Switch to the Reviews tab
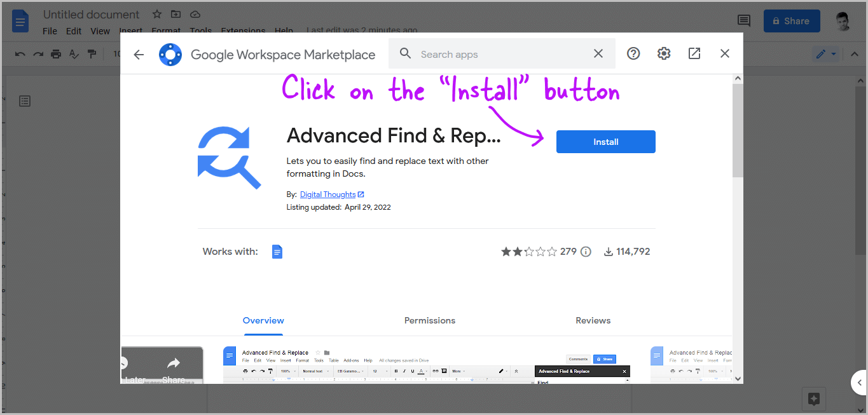Image resolution: width=868 pixels, height=415 pixels. [593, 320]
